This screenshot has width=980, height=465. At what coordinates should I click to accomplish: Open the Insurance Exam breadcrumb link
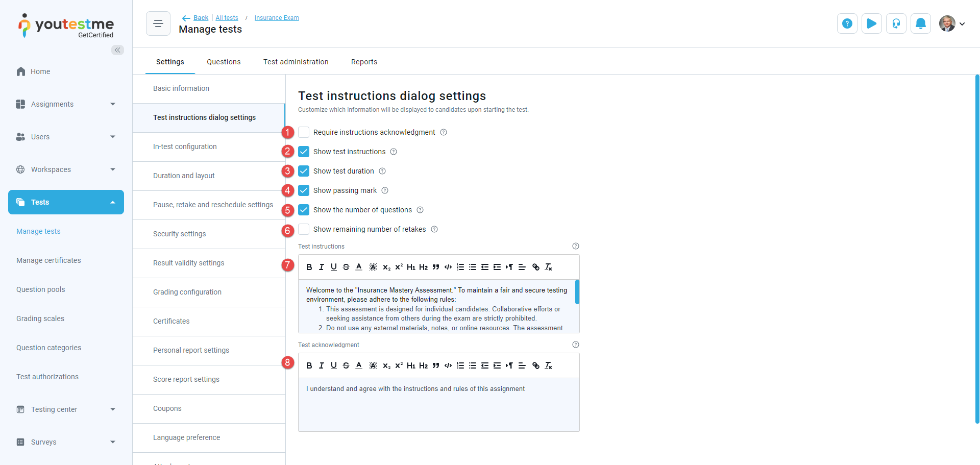tap(277, 18)
